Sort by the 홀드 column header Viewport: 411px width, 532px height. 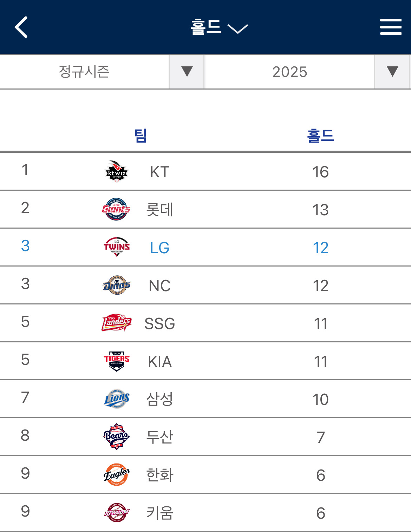click(320, 136)
